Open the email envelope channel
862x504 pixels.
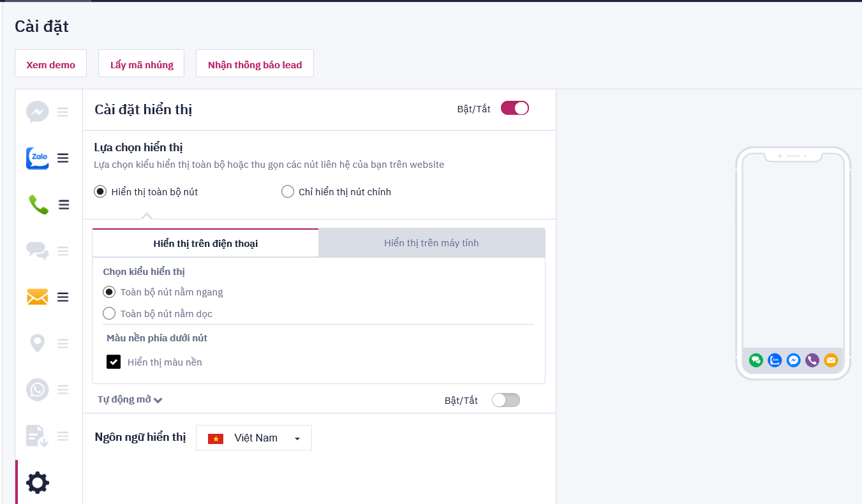tap(38, 297)
